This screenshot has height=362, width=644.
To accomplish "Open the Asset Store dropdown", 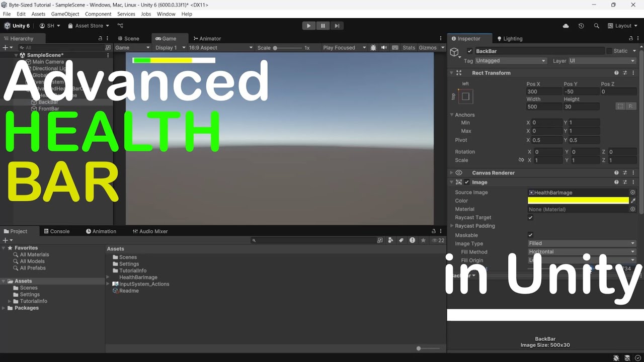I will pyautogui.click(x=89, y=26).
